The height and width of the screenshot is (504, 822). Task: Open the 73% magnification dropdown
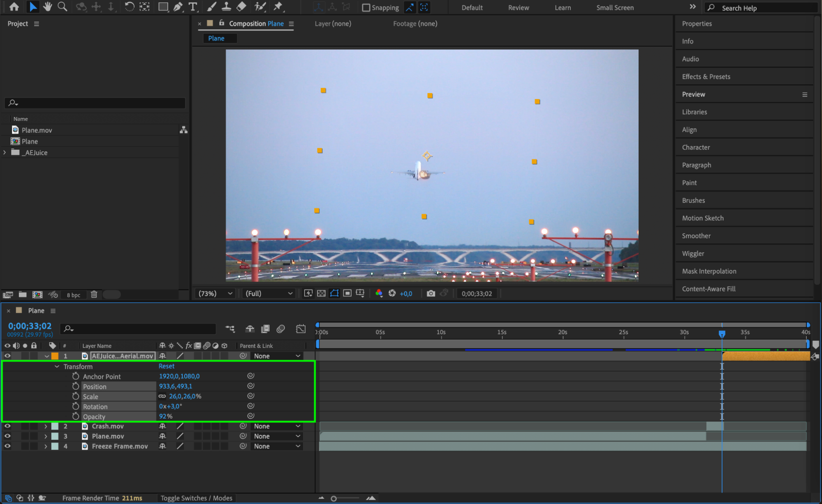point(215,294)
